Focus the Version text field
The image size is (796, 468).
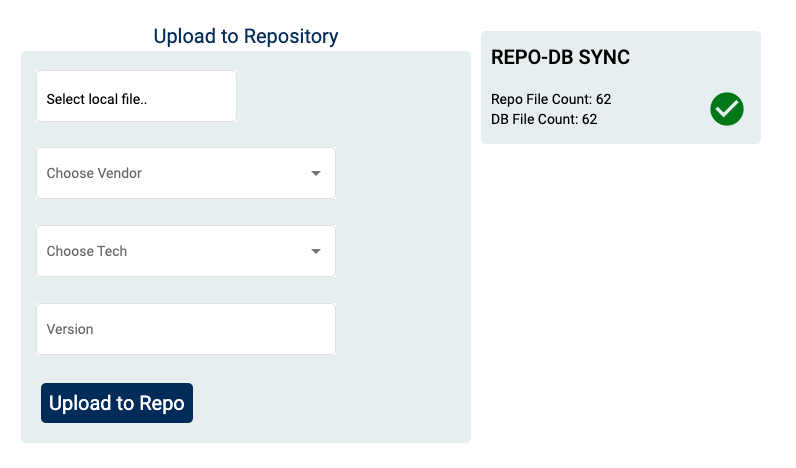[186, 329]
